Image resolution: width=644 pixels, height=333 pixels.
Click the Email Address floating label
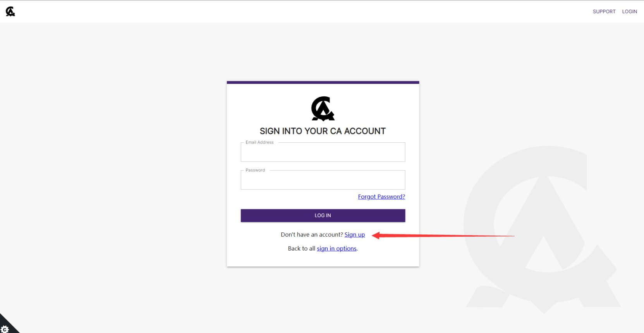pyautogui.click(x=259, y=142)
